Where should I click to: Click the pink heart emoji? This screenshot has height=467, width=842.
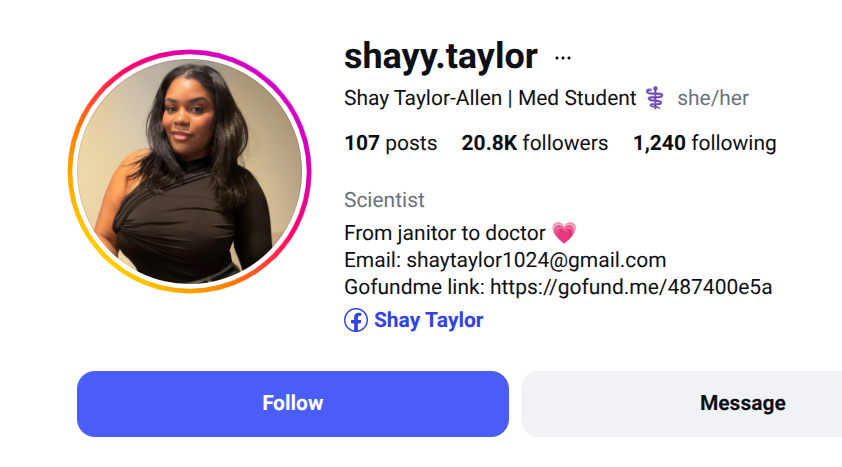(564, 233)
